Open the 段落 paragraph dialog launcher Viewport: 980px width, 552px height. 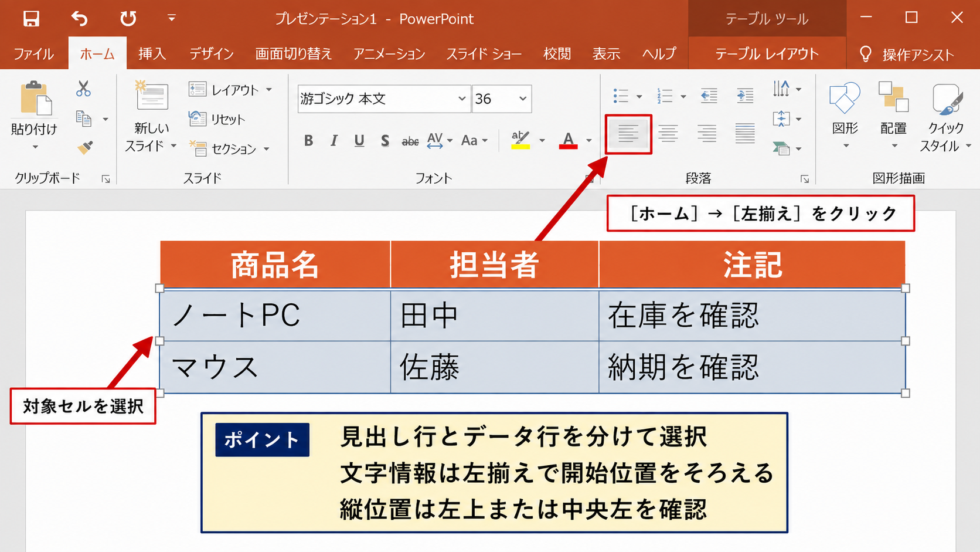[805, 180]
